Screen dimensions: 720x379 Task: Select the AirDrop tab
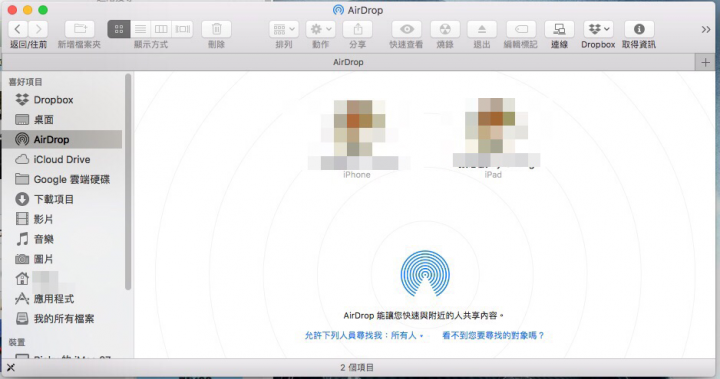(348, 62)
